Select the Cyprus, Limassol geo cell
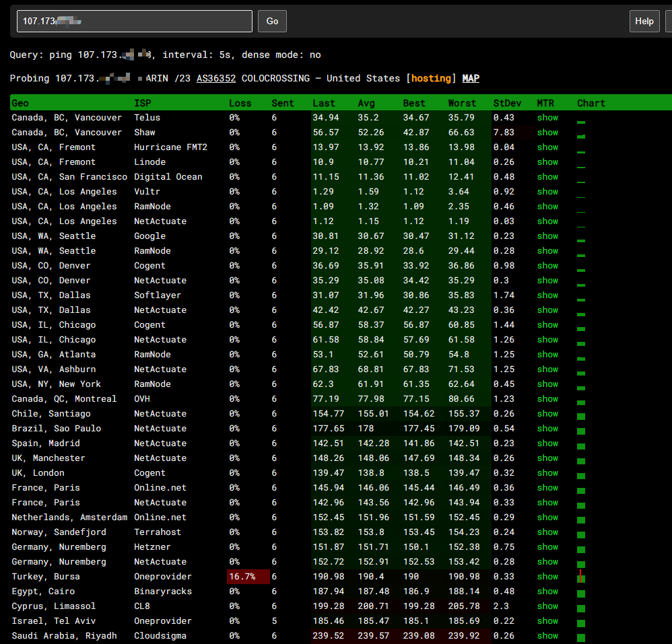672x644 pixels. (54, 606)
